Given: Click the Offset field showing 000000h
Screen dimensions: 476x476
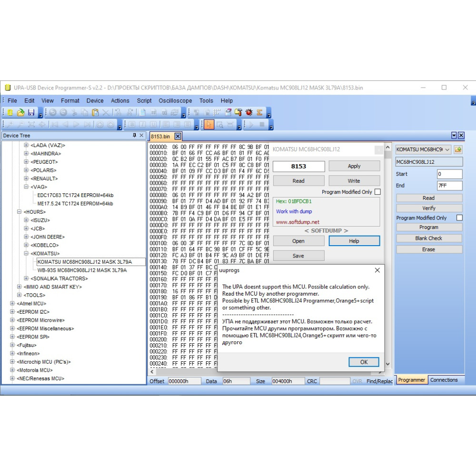Looking at the screenshot, I should click(184, 381).
